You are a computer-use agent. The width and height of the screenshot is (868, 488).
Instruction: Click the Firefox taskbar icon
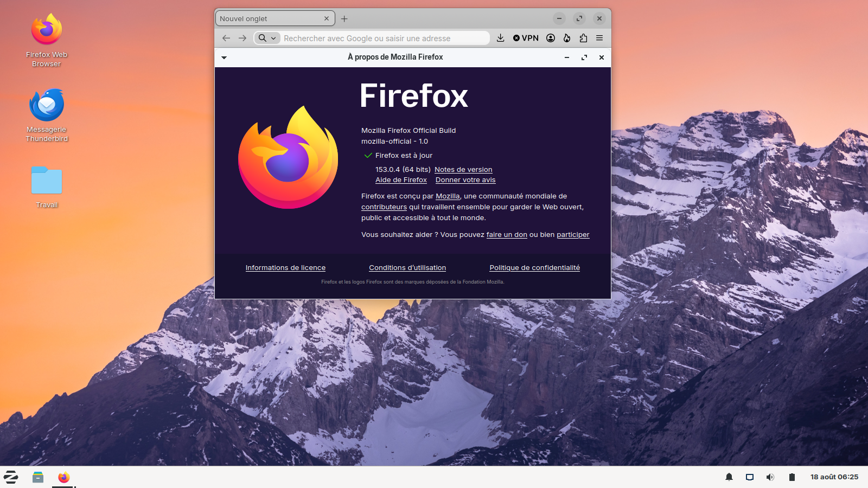point(64,477)
